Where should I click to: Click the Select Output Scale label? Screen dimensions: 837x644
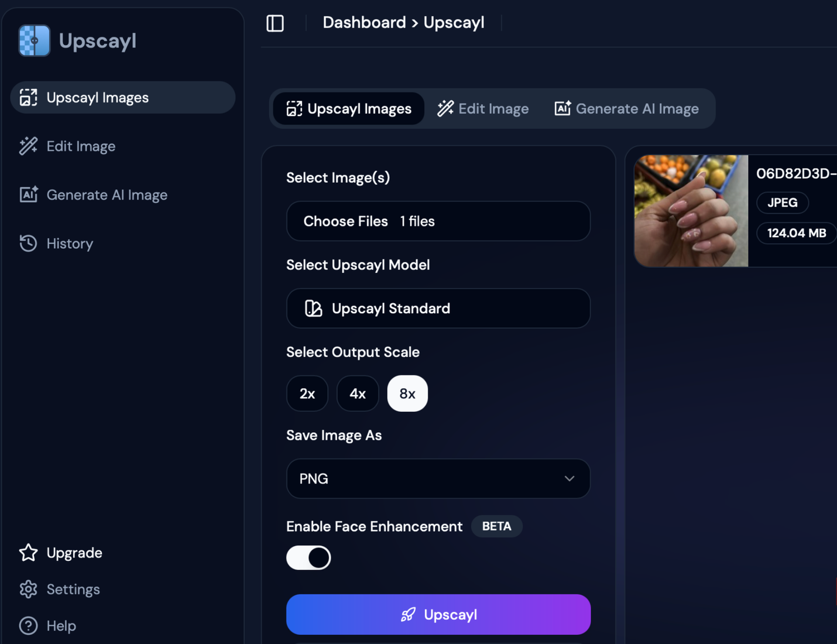point(353,352)
